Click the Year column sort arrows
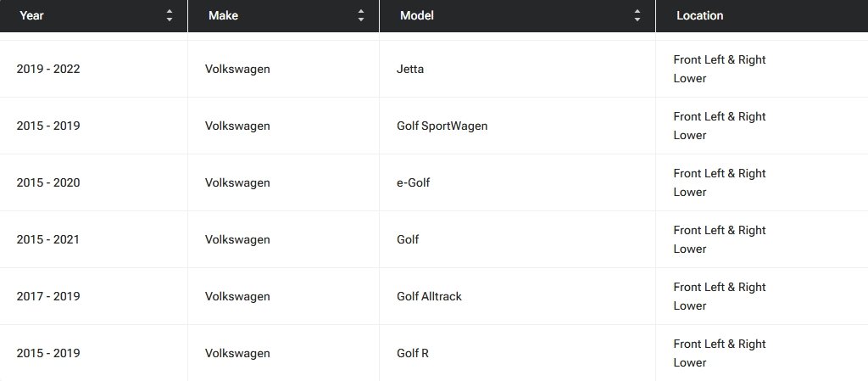868x381 pixels. pyautogui.click(x=170, y=15)
